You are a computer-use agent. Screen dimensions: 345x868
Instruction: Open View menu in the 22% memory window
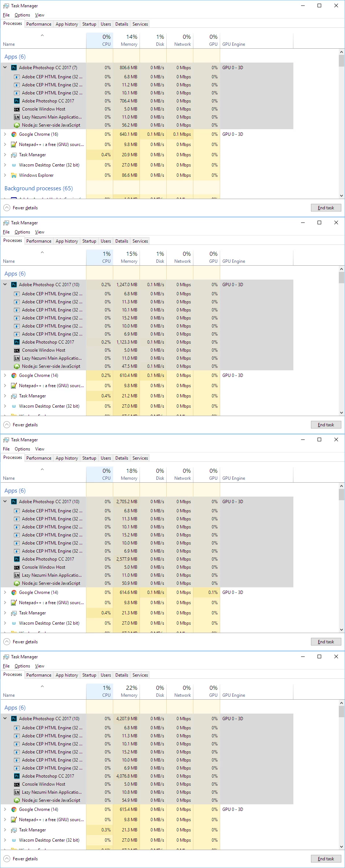(x=40, y=666)
